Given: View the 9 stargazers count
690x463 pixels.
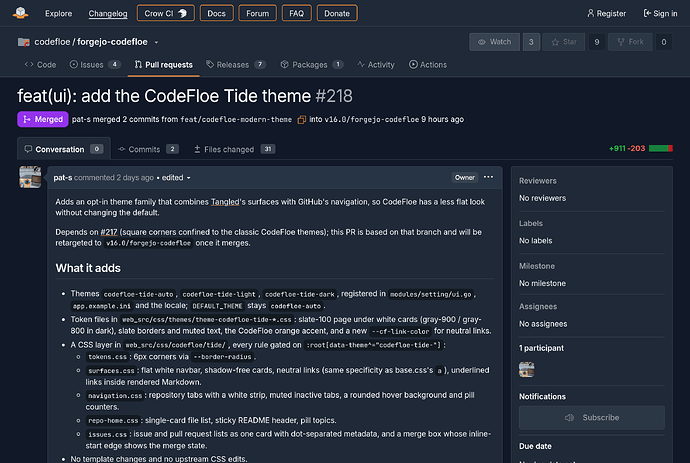Looking at the screenshot, I should (x=597, y=42).
